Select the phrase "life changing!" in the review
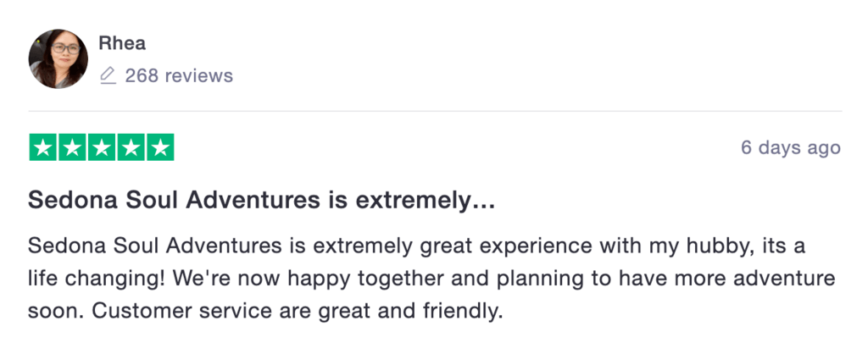868x343 pixels. (85, 279)
